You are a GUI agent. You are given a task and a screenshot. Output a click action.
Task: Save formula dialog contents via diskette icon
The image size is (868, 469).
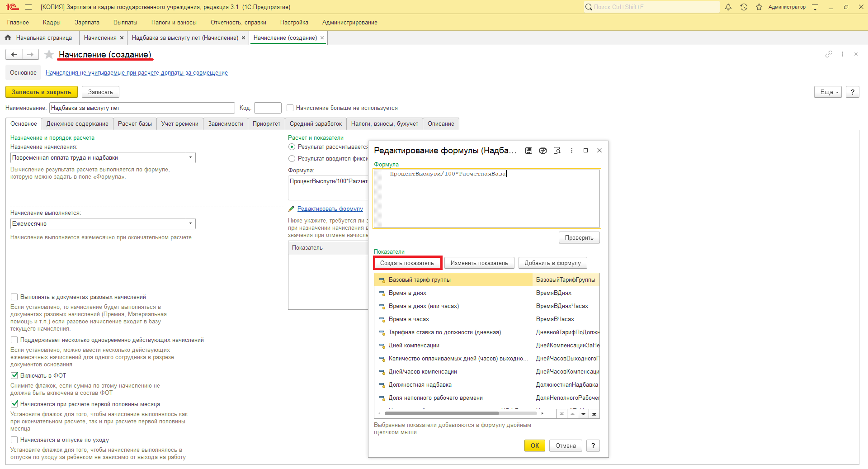coord(528,151)
